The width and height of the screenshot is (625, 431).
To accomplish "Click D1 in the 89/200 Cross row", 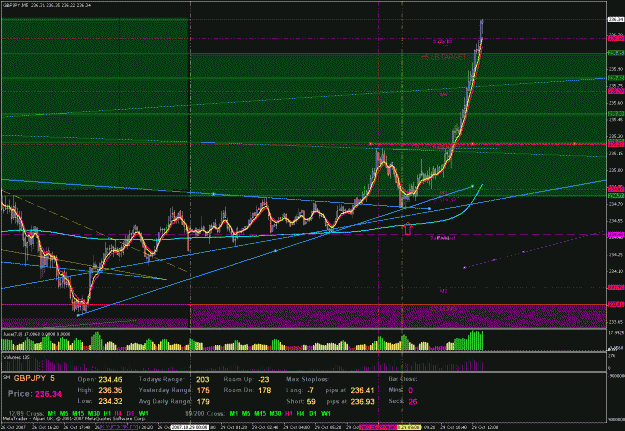I will coord(313,414).
